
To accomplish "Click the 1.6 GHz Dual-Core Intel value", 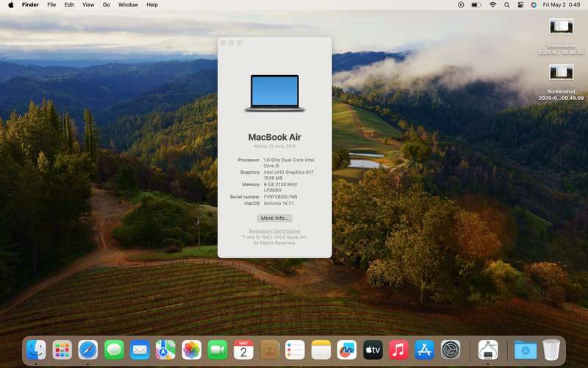I will pyautogui.click(x=288, y=163).
